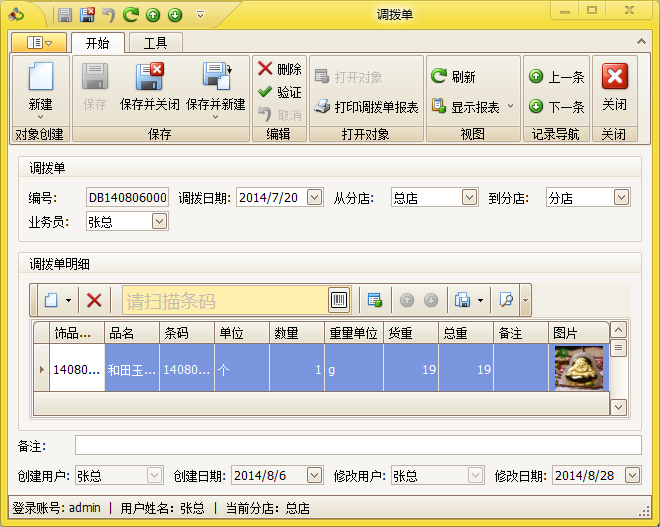660x527 pixels.
Task: Click the quick-access Save and Close icon
Action: click(87, 15)
